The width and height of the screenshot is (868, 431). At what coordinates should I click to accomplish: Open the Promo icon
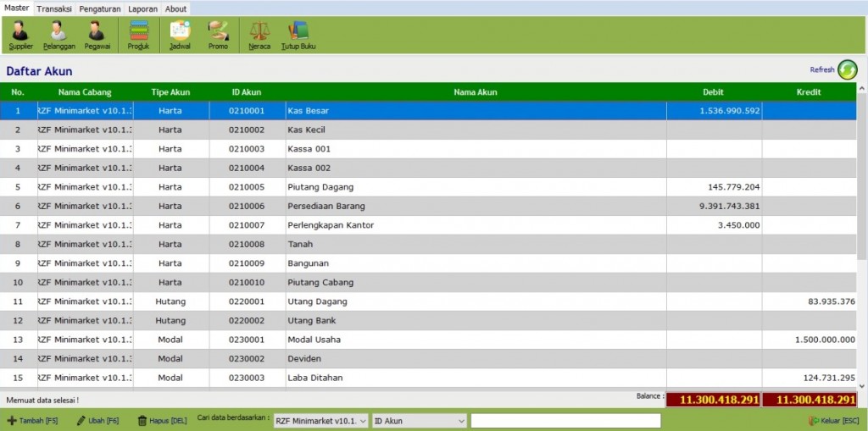(218, 36)
